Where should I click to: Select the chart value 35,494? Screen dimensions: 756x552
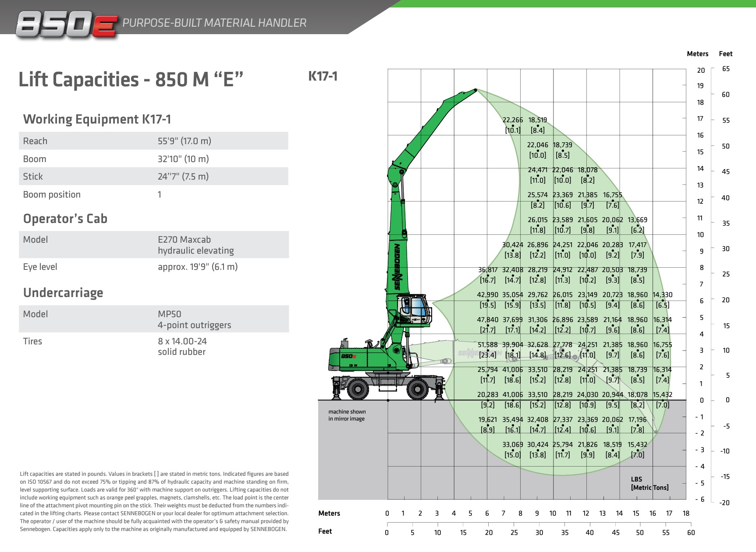tap(513, 420)
